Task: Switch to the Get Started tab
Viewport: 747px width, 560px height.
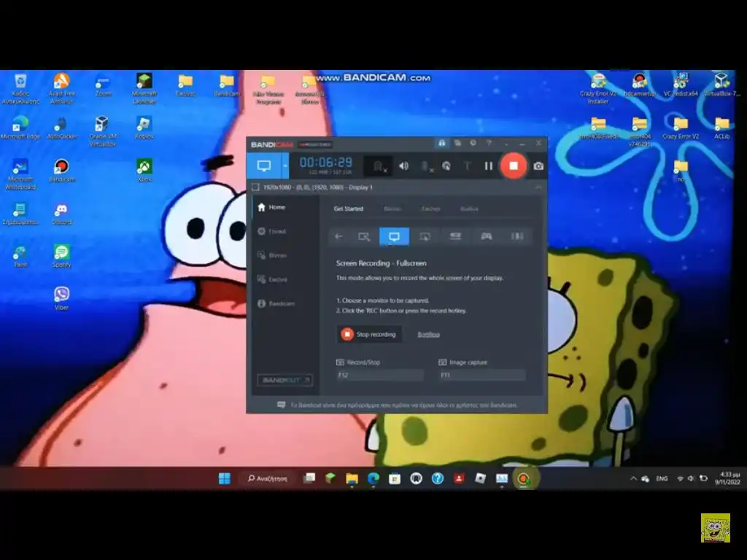Action: coord(348,209)
